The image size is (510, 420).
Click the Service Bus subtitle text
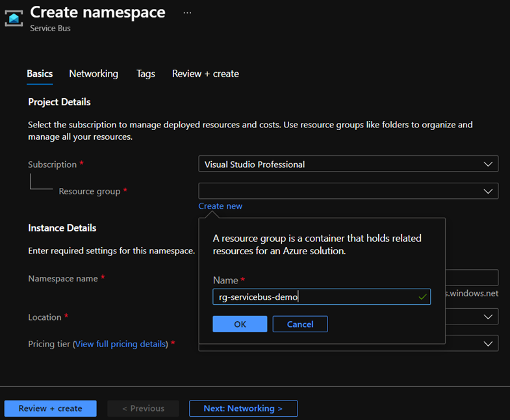pyautogui.click(x=50, y=29)
